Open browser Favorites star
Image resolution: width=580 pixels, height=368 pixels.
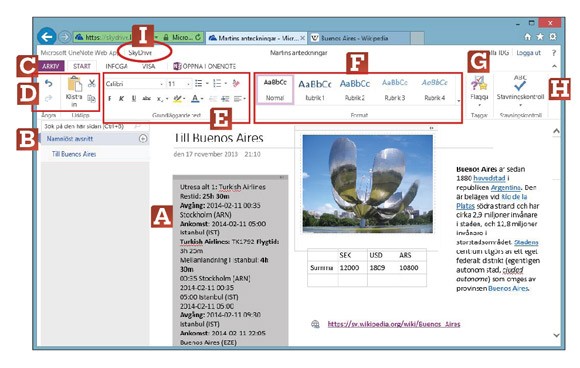pos(540,37)
